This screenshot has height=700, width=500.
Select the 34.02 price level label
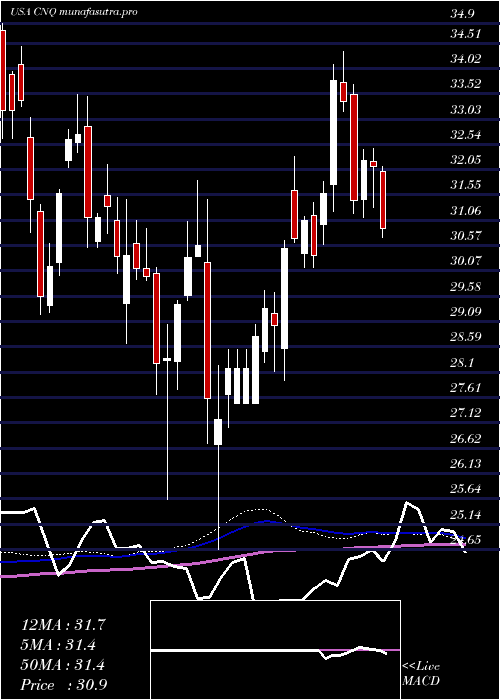tap(466, 58)
